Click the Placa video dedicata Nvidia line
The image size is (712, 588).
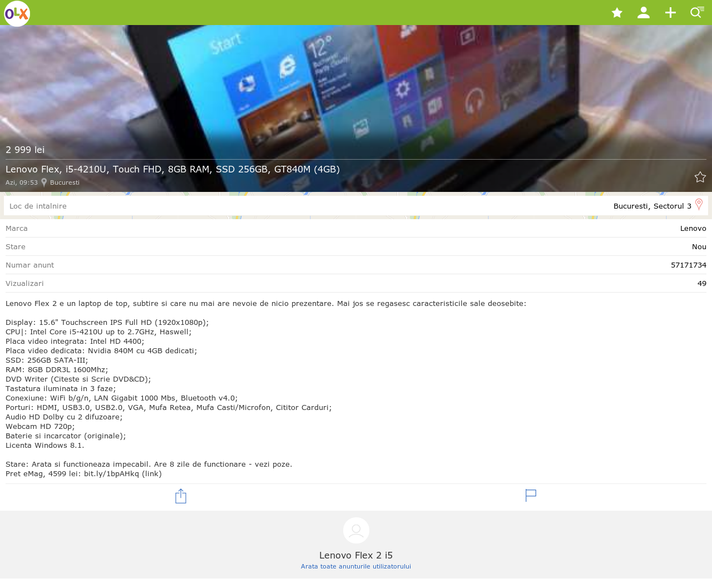(101, 350)
